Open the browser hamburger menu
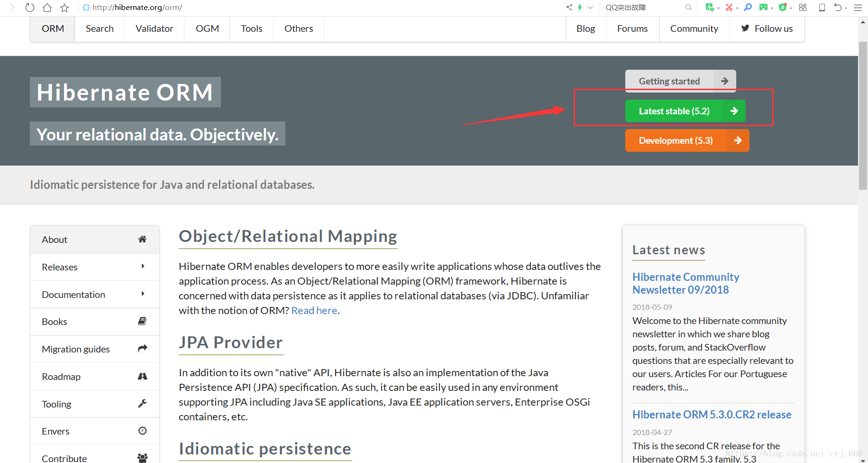Image resolution: width=868 pixels, height=463 pixels. 858,8
